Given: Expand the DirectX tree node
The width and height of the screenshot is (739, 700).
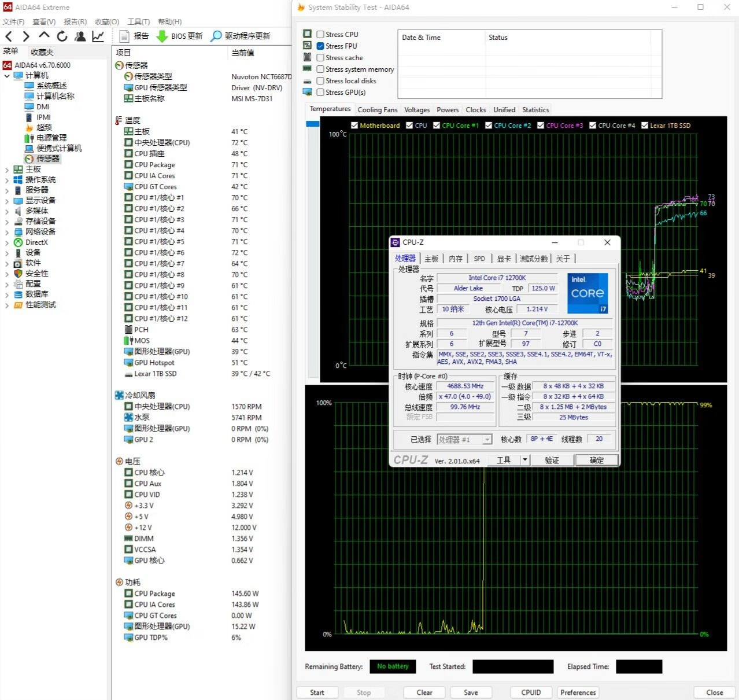Looking at the screenshot, I should [x=7, y=243].
